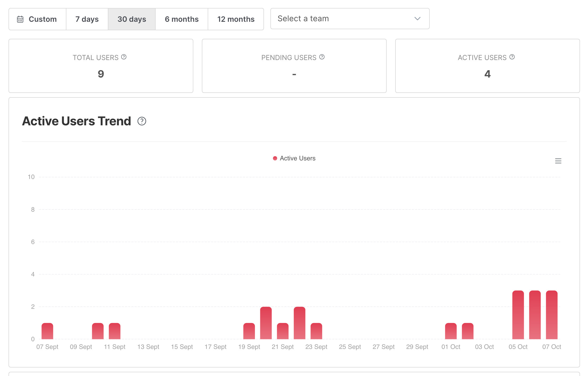Click the bar above 19 Sept
Viewport: 588px width, 376px height.
click(x=249, y=331)
